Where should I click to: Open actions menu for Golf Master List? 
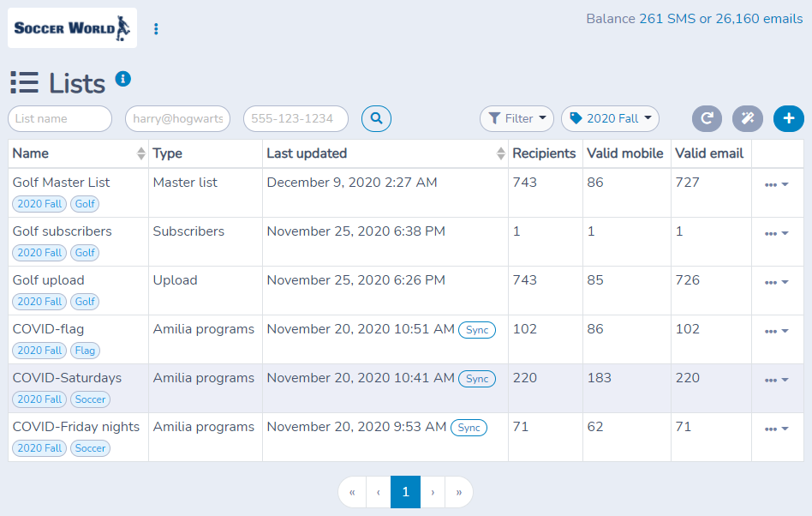click(776, 184)
